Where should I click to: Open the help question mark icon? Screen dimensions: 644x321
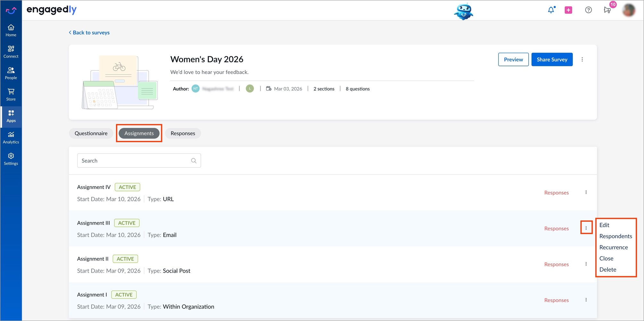(588, 10)
